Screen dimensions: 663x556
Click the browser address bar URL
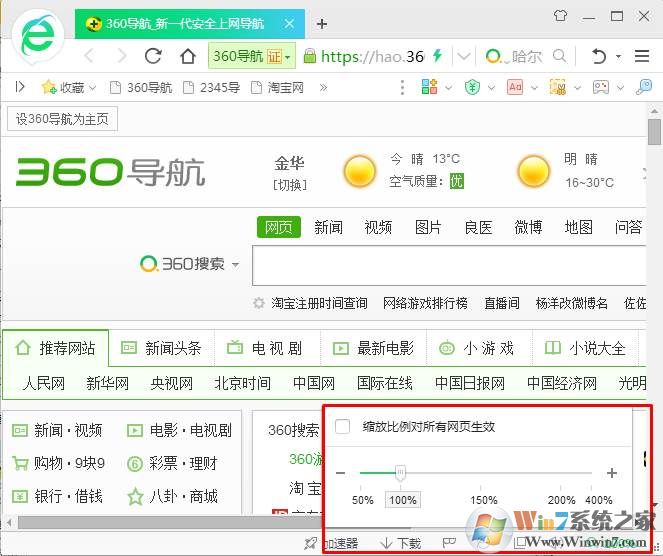point(372,56)
